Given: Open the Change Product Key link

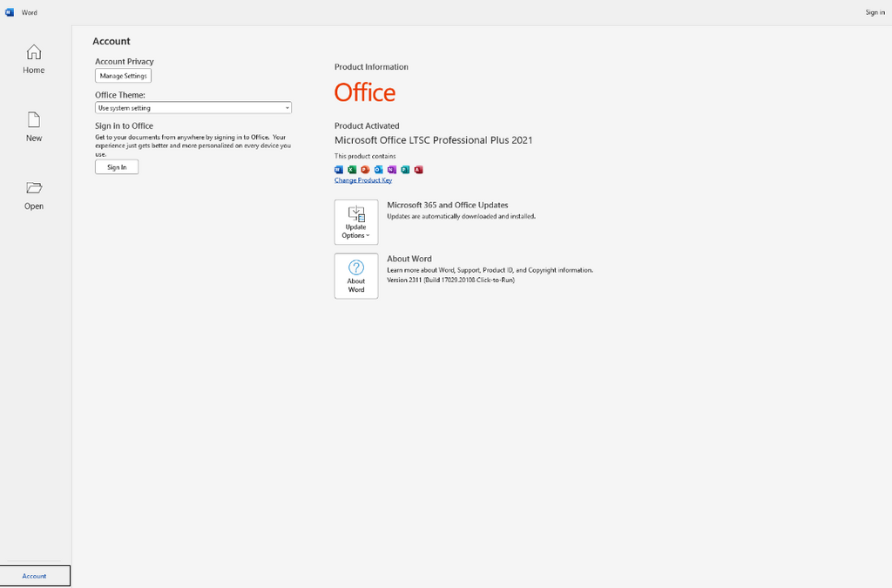Looking at the screenshot, I should point(363,180).
